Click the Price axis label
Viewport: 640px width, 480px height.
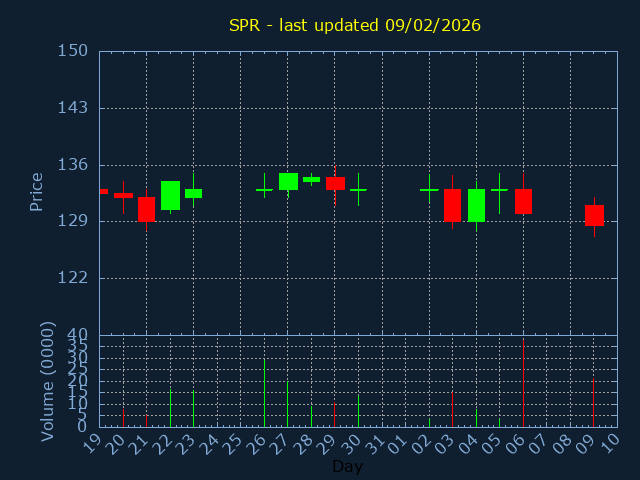click(x=37, y=191)
